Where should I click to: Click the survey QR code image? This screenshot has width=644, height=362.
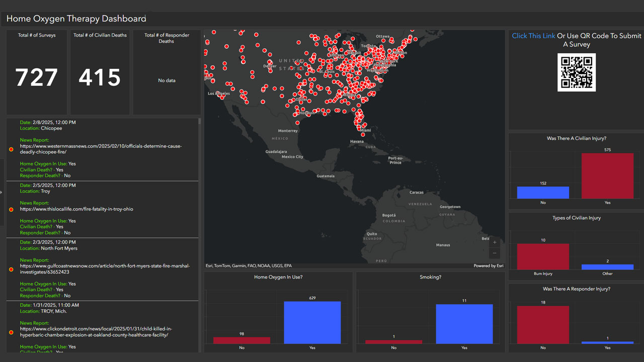(x=576, y=72)
